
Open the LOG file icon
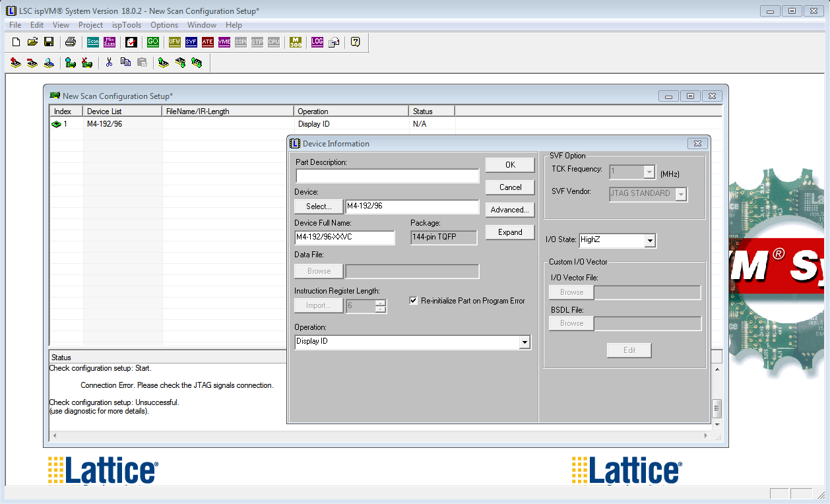pos(317,42)
